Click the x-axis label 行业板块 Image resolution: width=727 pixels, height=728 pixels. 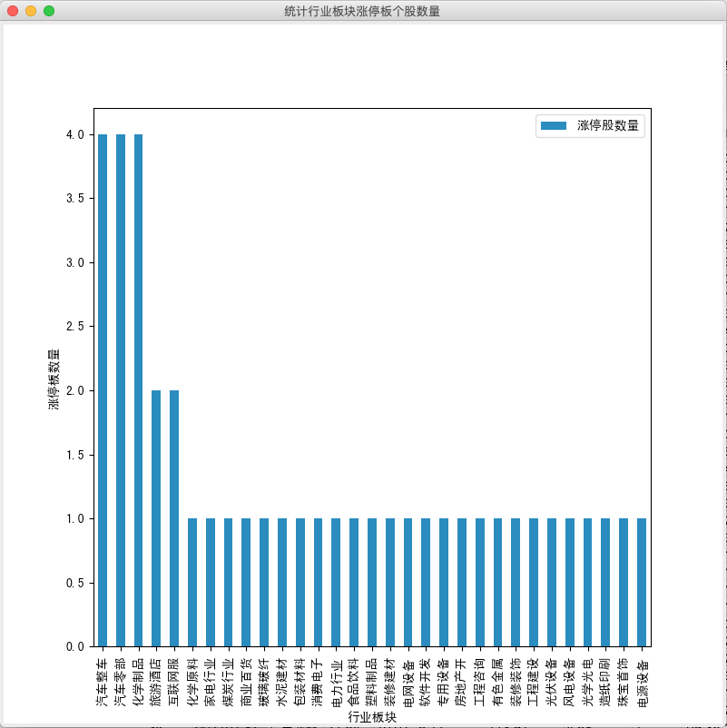click(x=372, y=717)
